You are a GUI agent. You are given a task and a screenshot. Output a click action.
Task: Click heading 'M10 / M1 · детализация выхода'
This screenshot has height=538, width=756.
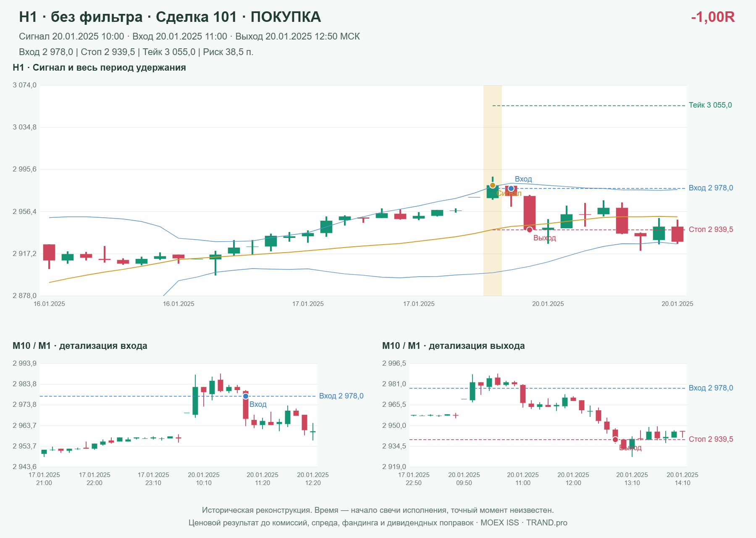pos(454,346)
